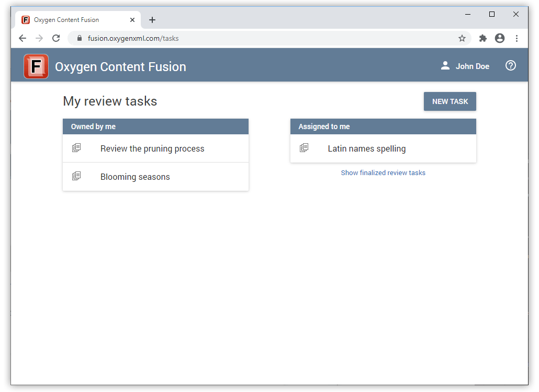Click the user profile icon beside John Doe
The height and width of the screenshot is (392, 539).
(445, 65)
